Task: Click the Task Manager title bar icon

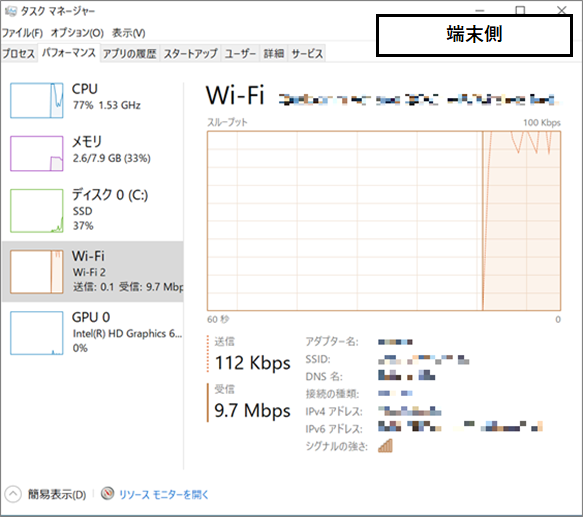Action: (x=11, y=11)
